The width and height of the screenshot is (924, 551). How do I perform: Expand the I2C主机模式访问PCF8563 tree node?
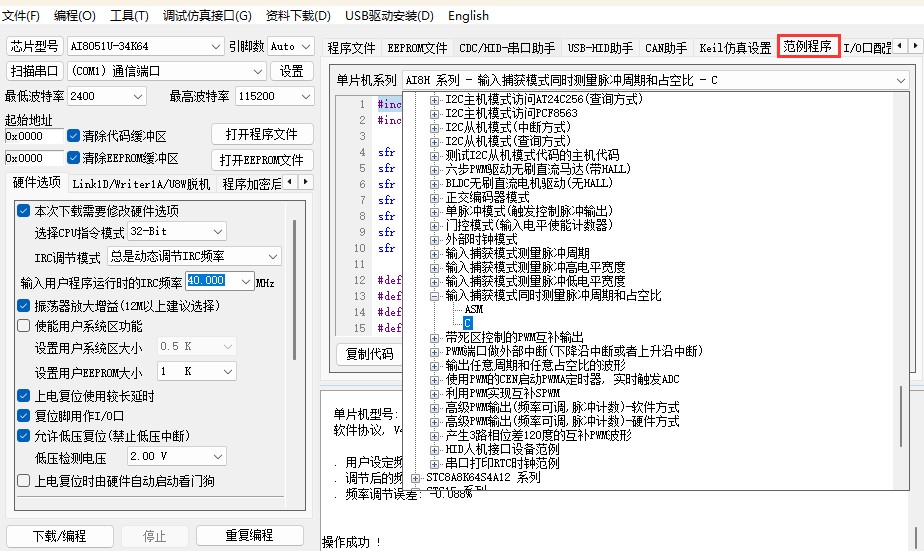coord(434,114)
